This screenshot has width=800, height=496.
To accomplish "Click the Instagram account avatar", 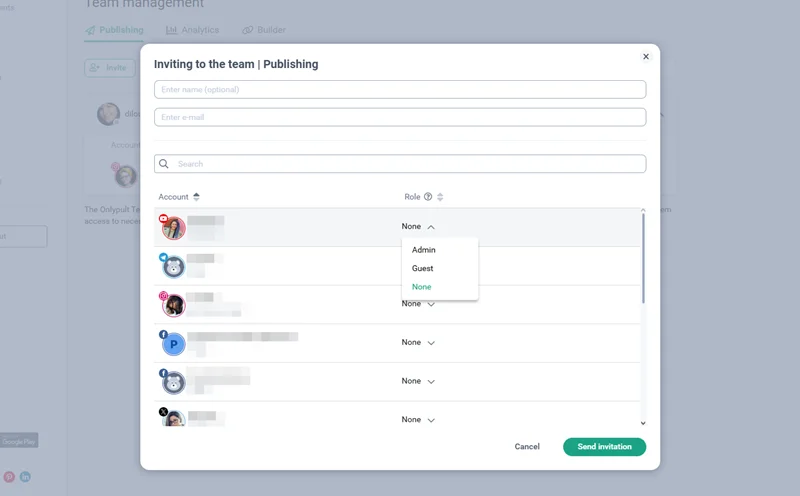I will (174, 305).
